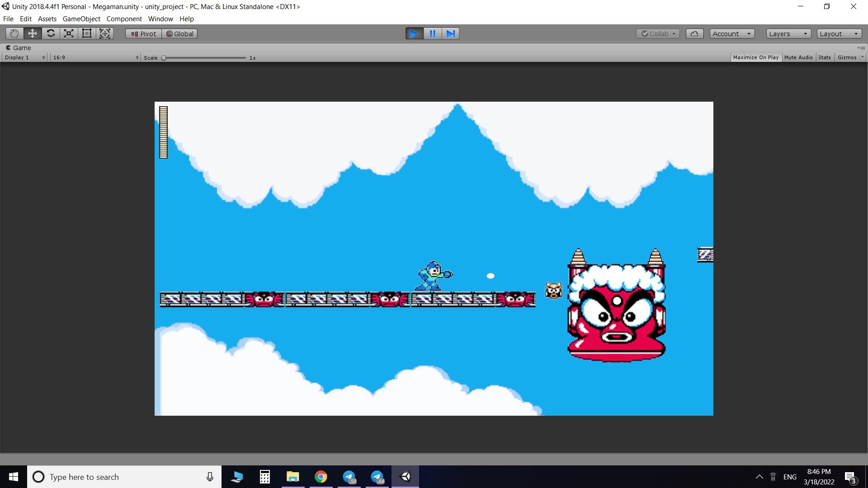Open the Calculator taskbar icon
The width and height of the screenshot is (868, 488).
(265, 477)
